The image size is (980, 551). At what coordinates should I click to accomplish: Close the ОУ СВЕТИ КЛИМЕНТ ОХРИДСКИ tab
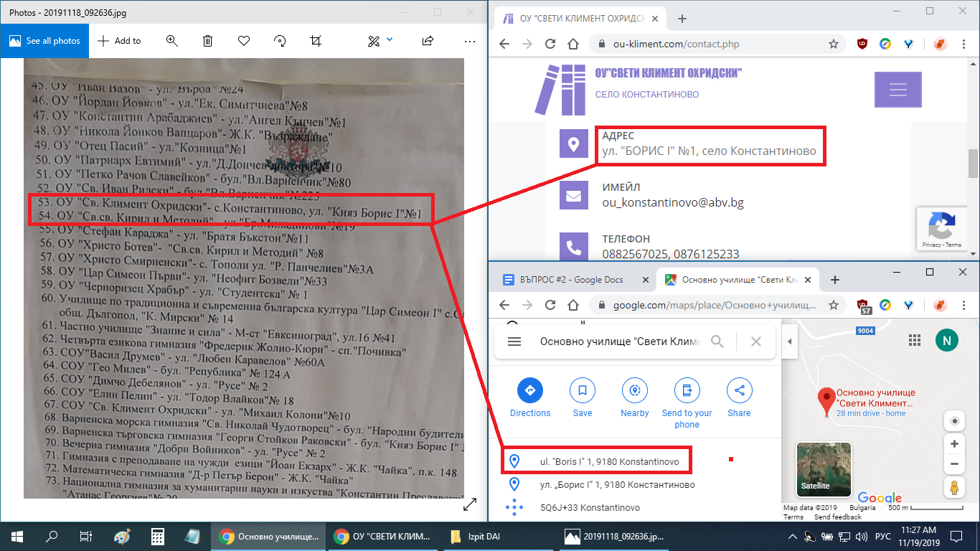[656, 19]
